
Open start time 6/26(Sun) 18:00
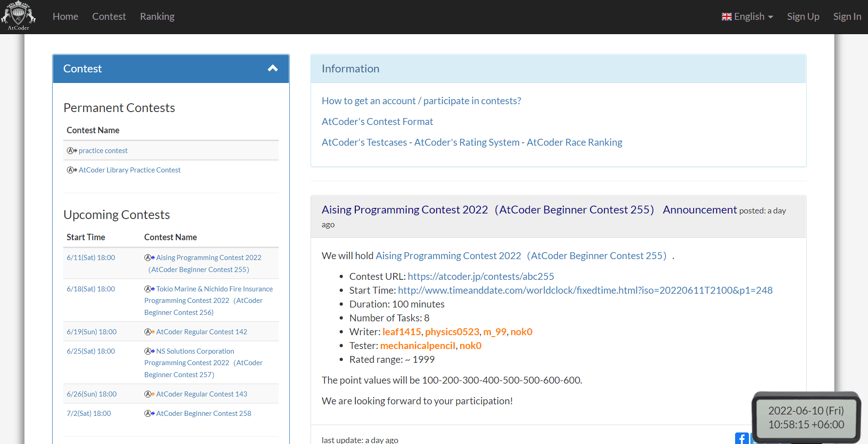coord(92,394)
